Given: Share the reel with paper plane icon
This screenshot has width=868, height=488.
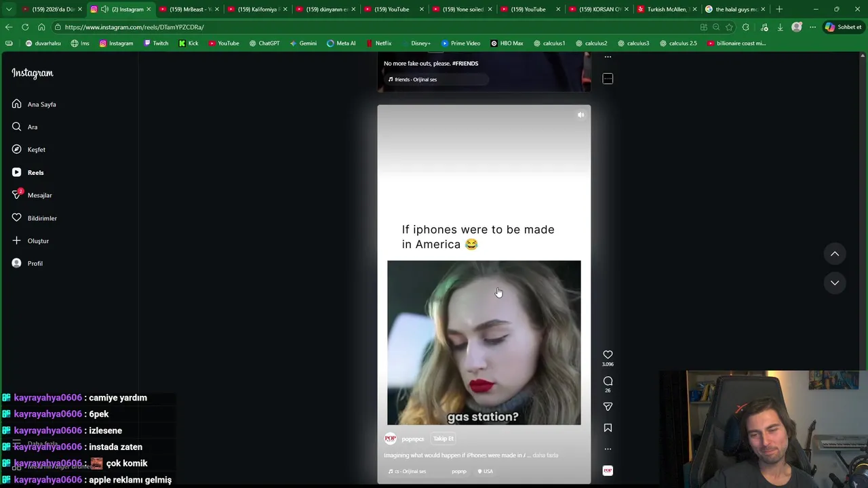Looking at the screenshot, I should (608, 407).
